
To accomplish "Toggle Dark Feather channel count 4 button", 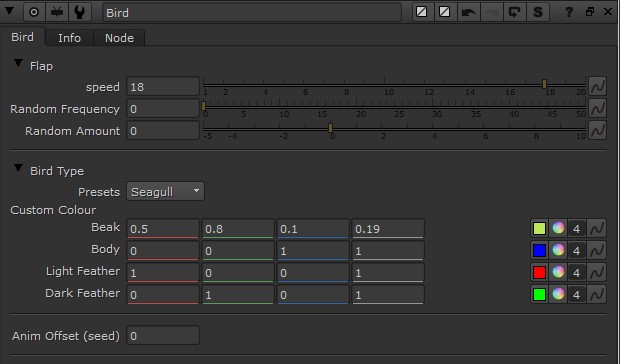I will coord(577,294).
